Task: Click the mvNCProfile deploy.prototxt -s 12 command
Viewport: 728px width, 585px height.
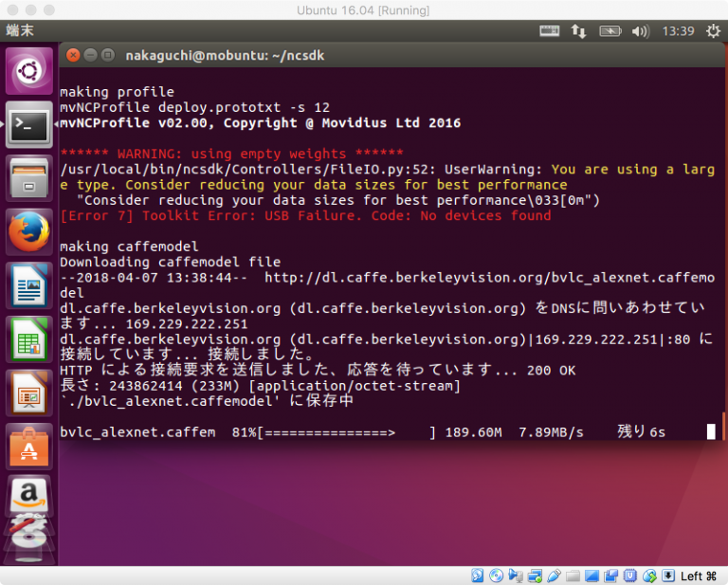Action: 195,108
